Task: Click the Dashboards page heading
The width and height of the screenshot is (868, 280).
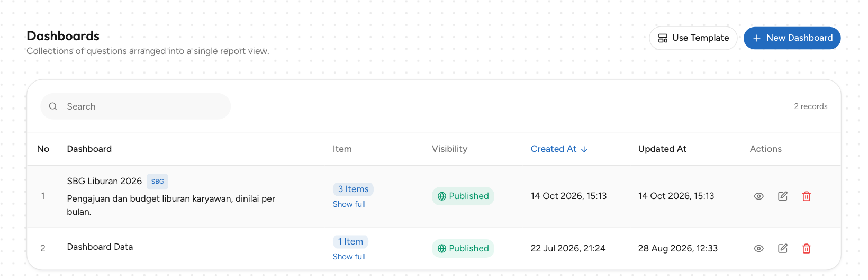Action: [x=63, y=36]
